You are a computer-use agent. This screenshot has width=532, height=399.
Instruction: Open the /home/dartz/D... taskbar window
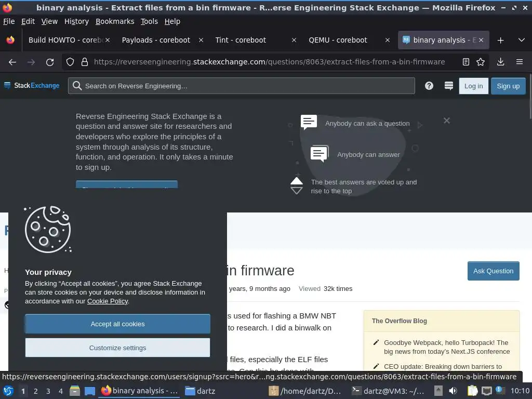(304, 391)
